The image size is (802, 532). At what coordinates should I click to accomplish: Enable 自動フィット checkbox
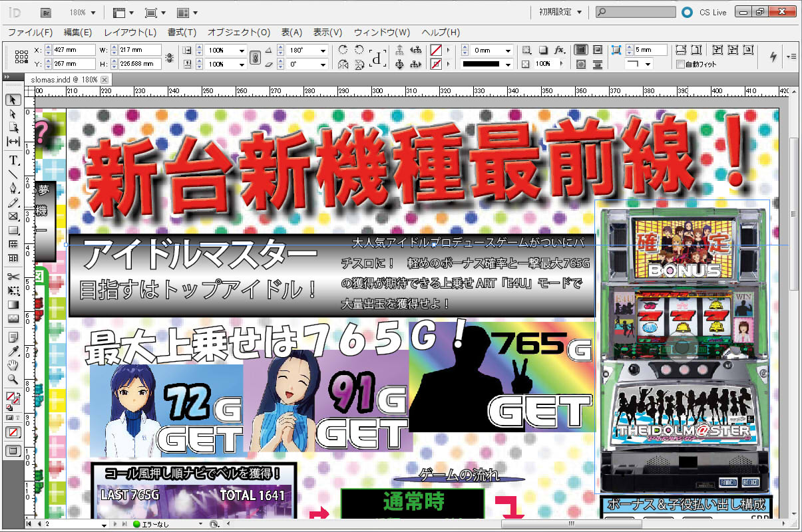coord(680,65)
